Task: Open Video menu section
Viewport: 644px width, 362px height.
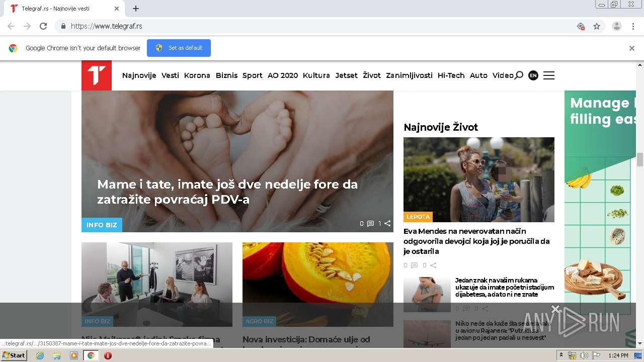Action: pos(503,75)
